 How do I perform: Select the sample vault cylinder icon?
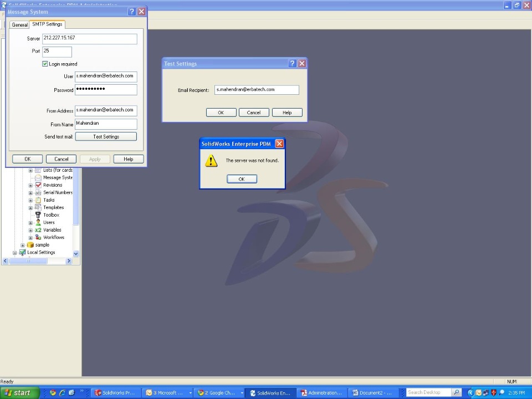click(x=30, y=244)
